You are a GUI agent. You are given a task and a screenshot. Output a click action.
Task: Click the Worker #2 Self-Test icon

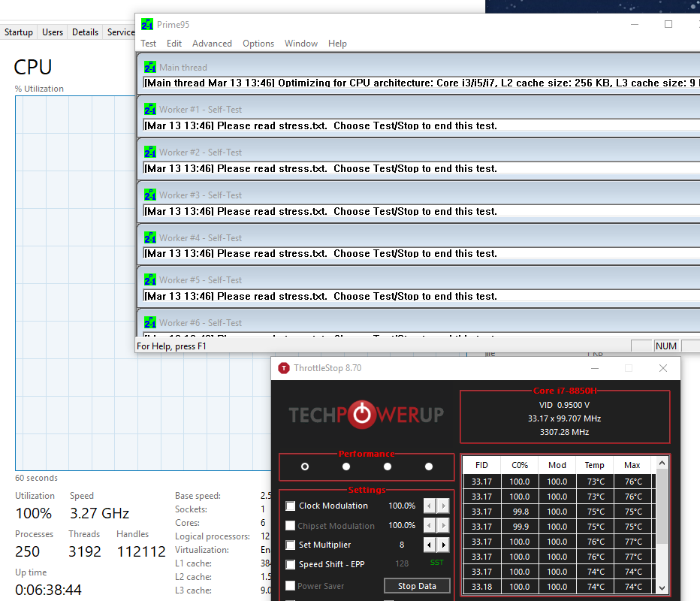click(x=150, y=152)
